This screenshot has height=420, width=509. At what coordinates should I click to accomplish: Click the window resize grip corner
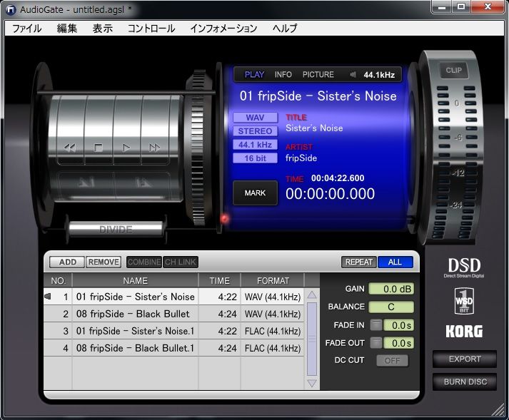point(498,410)
